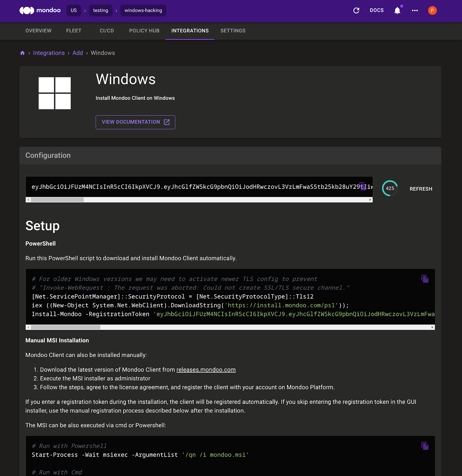Screen dimensions: 462x476
Task: Click left arrow of PowerShell script scrollbar
Action: click(28, 327)
